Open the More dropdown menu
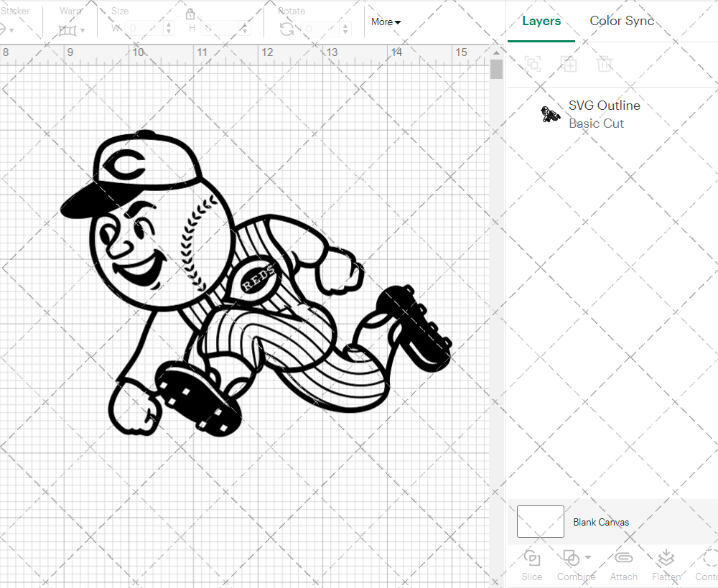The width and height of the screenshot is (718, 588). click(x=386, y=22)
